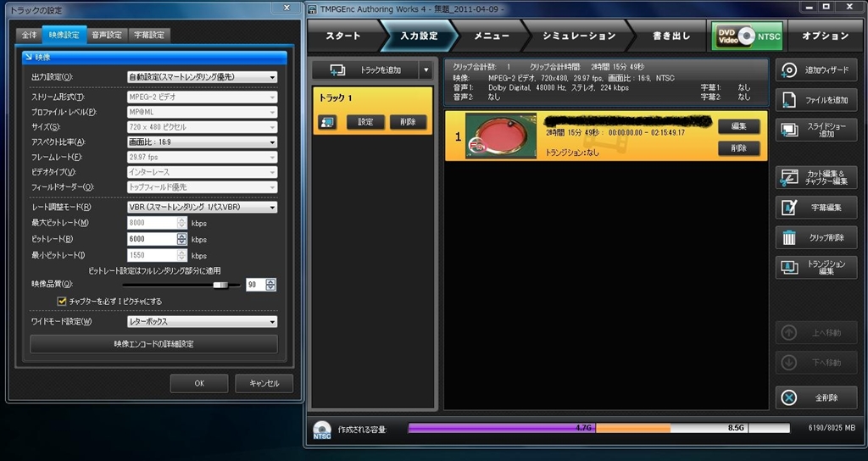
Task: Open ワイドモード設定 dropdown
Action: [203, 321]
